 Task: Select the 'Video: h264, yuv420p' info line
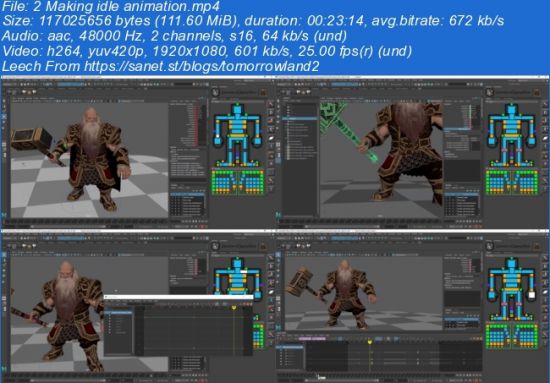[x=207, y=51]
